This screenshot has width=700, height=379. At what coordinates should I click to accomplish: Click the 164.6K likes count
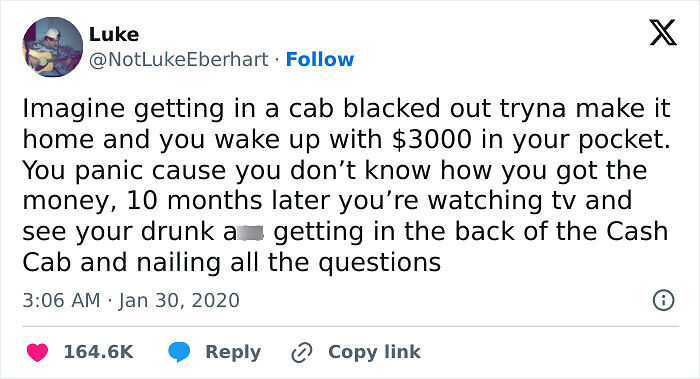tap(98, 352)
